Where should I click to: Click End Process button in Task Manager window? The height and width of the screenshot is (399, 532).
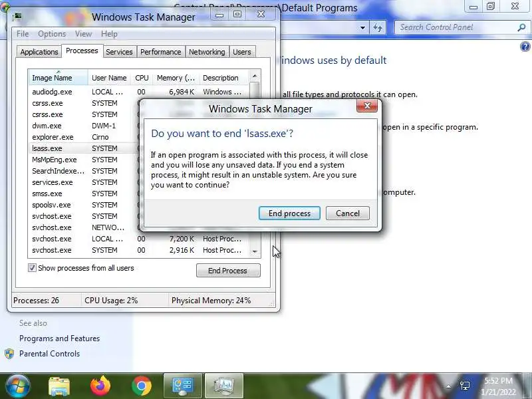click(x=228, y=271)
